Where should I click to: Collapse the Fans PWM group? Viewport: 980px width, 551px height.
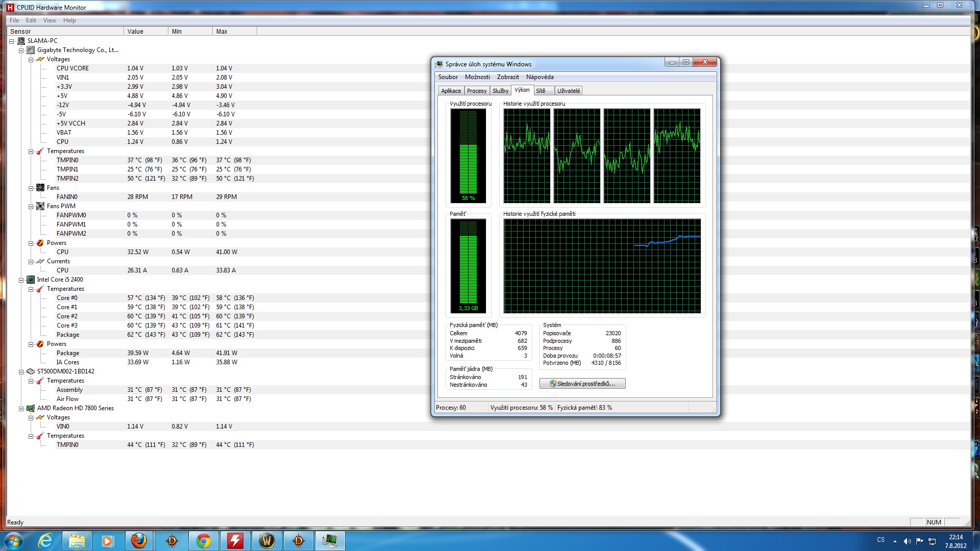pos(31,207)
